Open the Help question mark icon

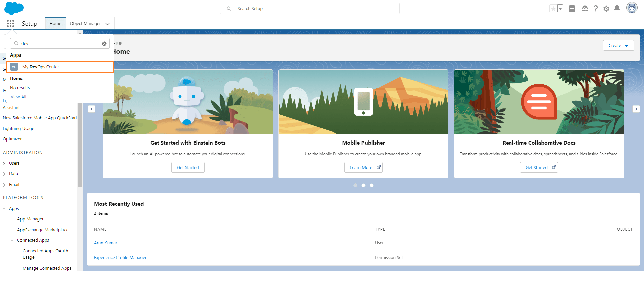pyautogui.click(x=596, y=9)
